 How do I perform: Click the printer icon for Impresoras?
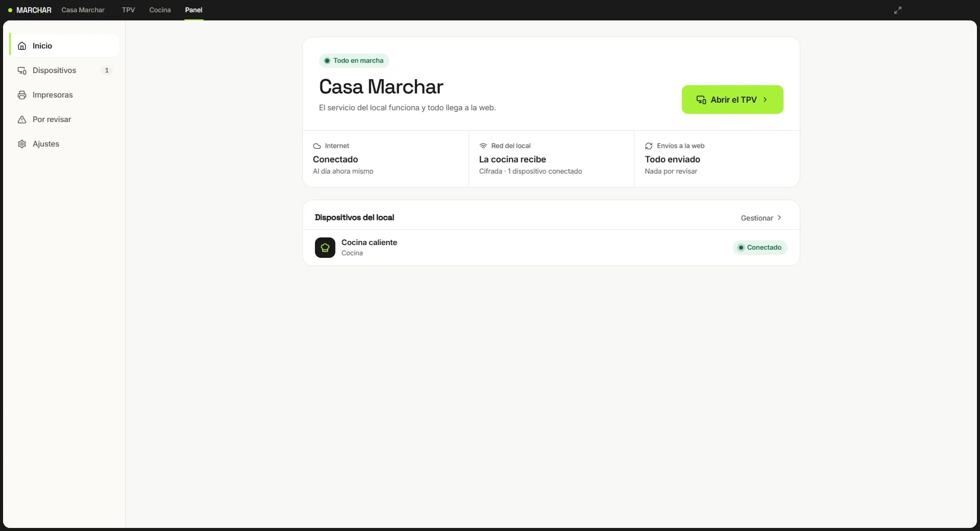[x=22, y=95]
